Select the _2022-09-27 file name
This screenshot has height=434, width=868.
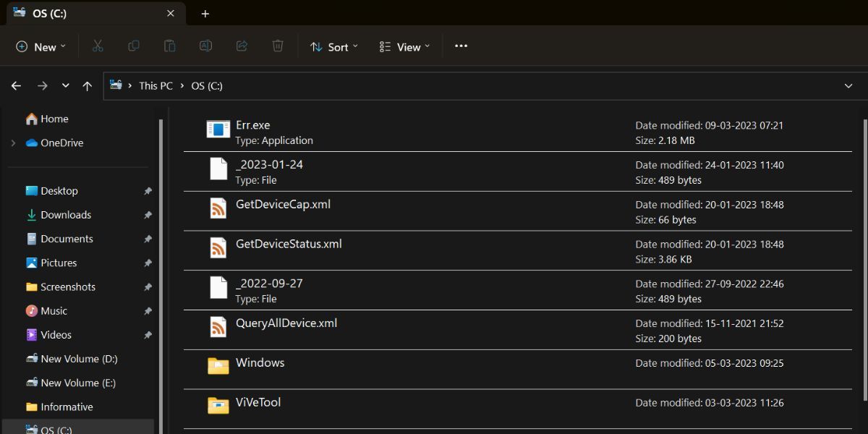pyautogui.click(x=269, y=284)
